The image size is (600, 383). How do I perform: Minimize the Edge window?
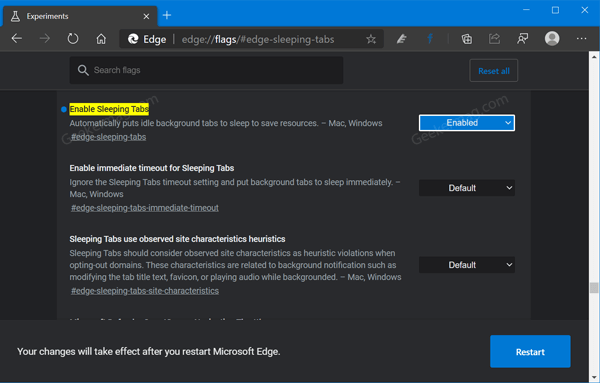point(526,10)
